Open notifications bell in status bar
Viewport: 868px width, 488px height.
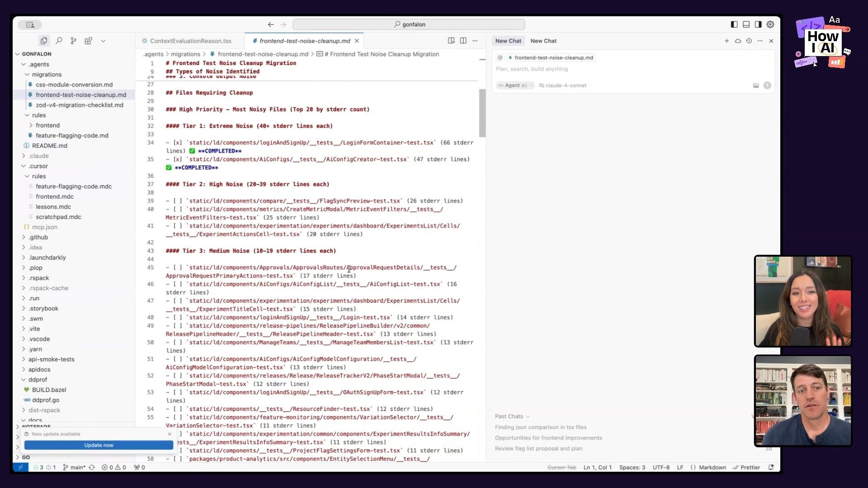pyautogui.click(x=771, y=467)
